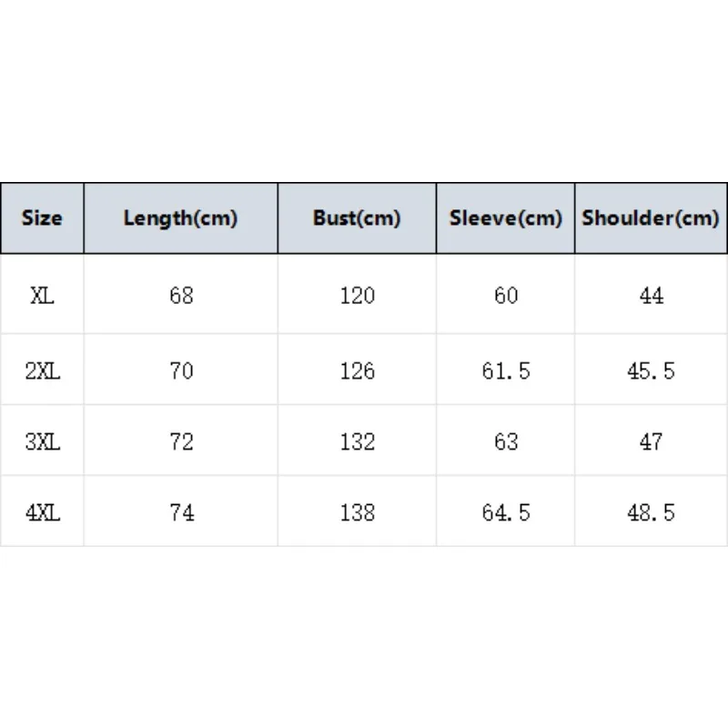Click the XL shoulder value 44
The height and width of the screenshot is (728, 728).
[652, 295]
